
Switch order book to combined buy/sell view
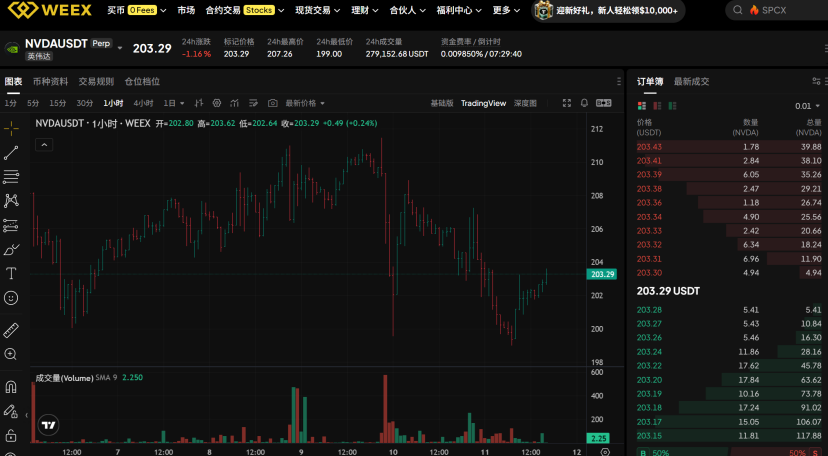pos(642,106)
